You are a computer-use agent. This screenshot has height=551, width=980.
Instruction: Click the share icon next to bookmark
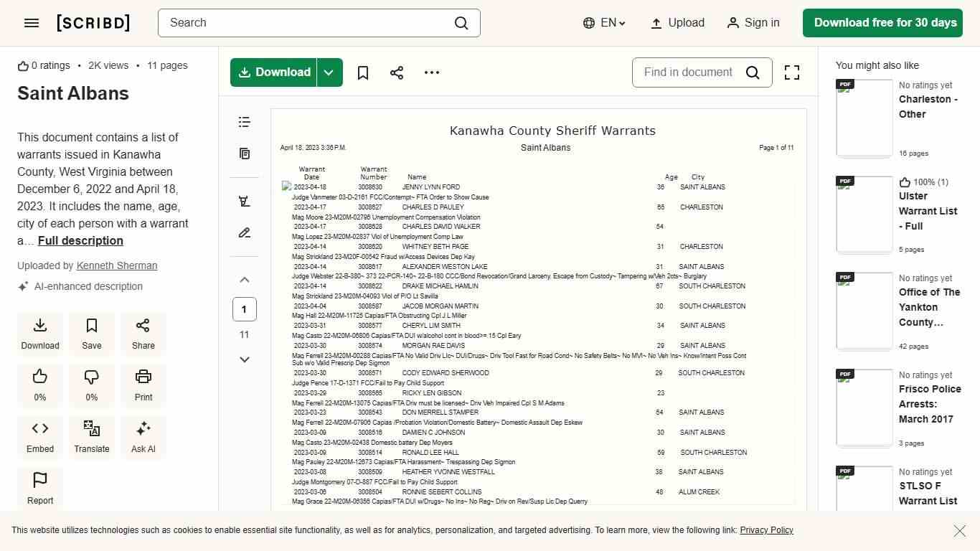[397, 72]
